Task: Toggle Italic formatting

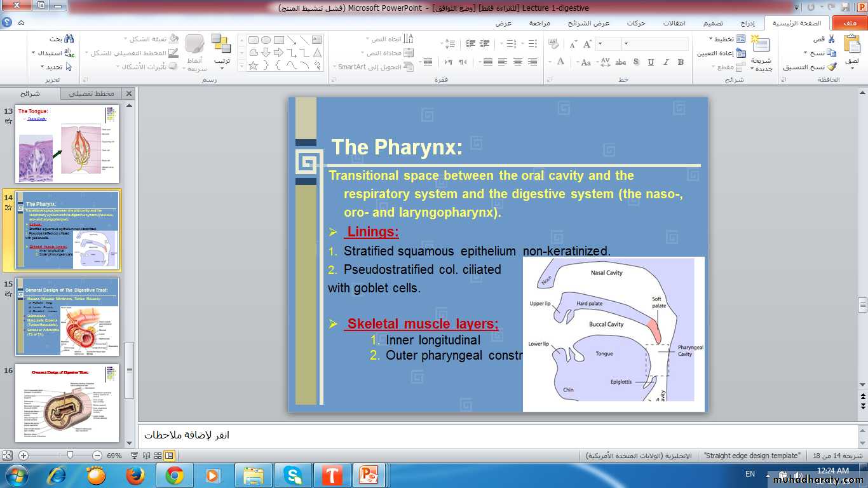Action: coord(665,62)
